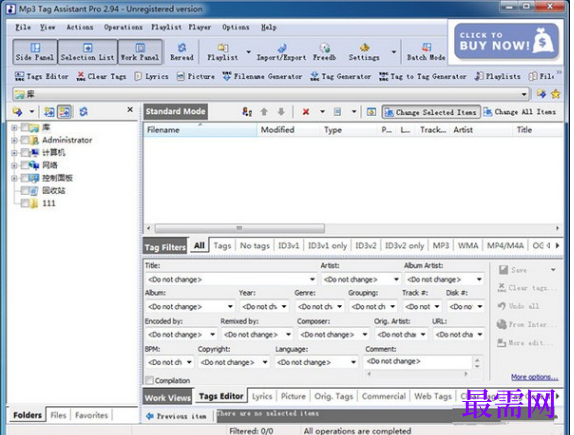This screenshot has width=574, height=435.
Task: Close the side panel with X
Action: 130,109
